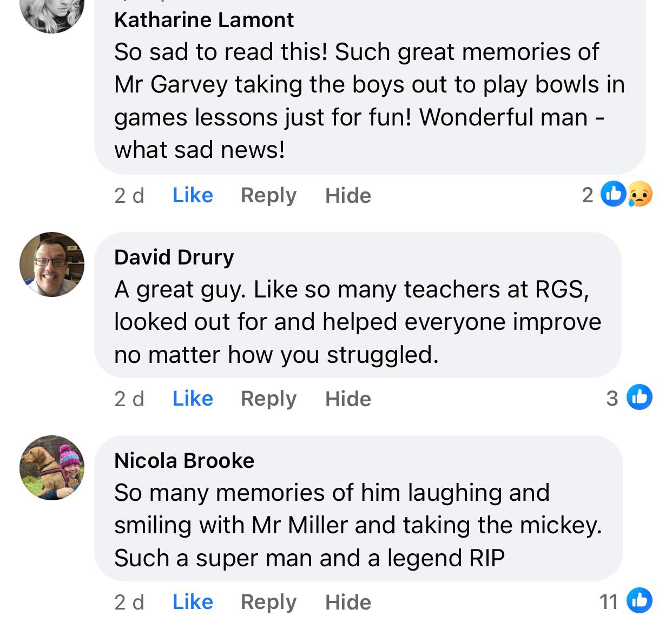
Task: Open reactions on Katharine Lamont's comment
Action: click(617, 194)
